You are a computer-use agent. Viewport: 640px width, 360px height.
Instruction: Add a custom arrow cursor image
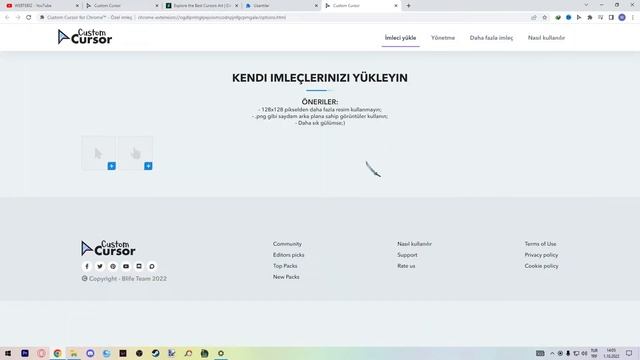[x=111, y=166]
